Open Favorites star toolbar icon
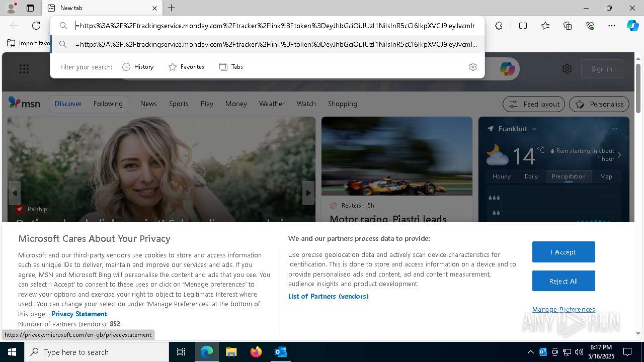The width and height of the screenshot is (644, 362). tap(545, 26)
